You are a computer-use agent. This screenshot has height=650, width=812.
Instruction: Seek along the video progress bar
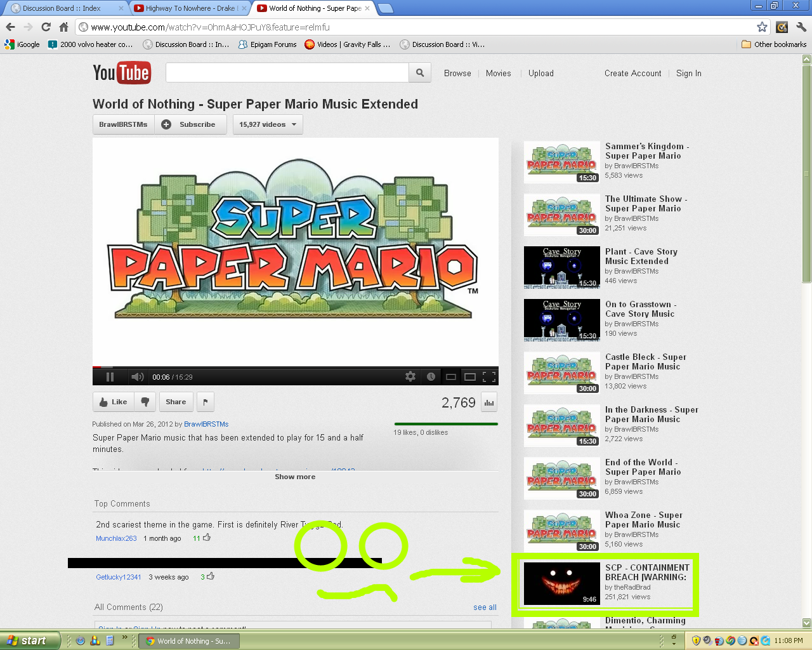pos(296,367)
